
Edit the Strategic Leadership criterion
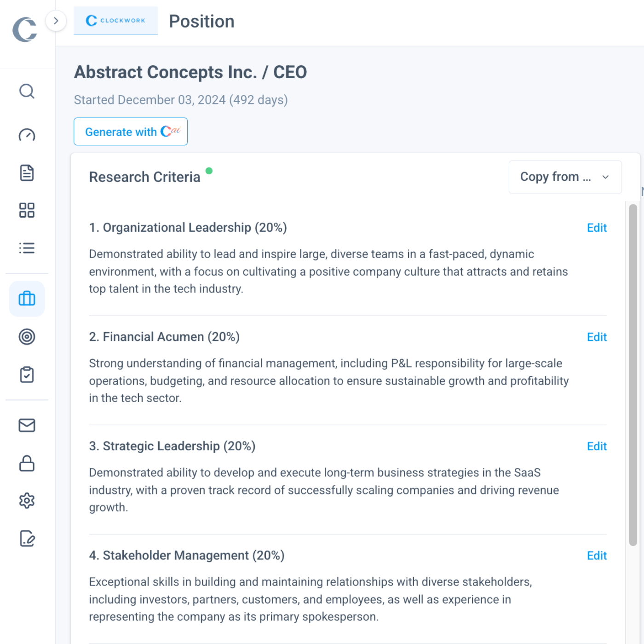pyautogui.click(x=597, y=446)
